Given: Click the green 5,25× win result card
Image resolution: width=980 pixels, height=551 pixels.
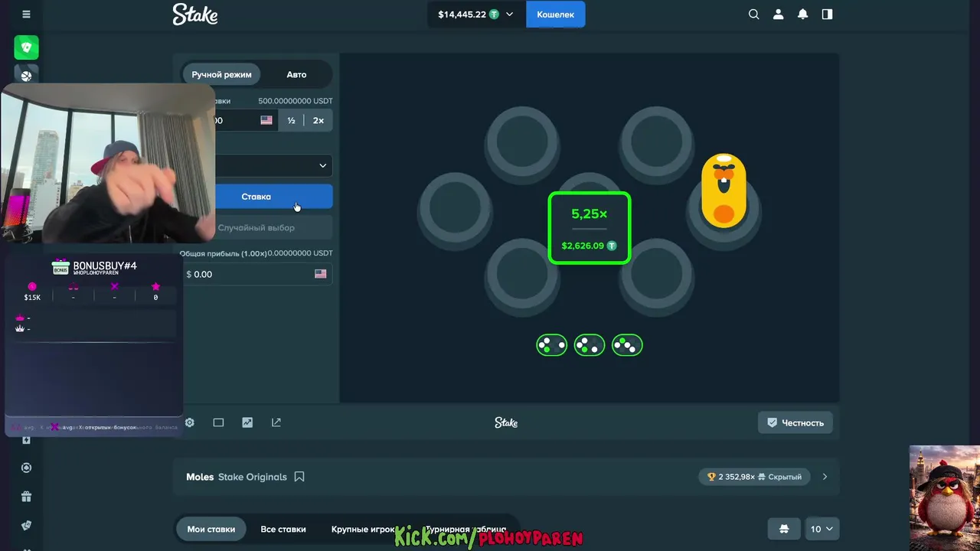Looking at the screenshot, I should (x=590, y=228).
